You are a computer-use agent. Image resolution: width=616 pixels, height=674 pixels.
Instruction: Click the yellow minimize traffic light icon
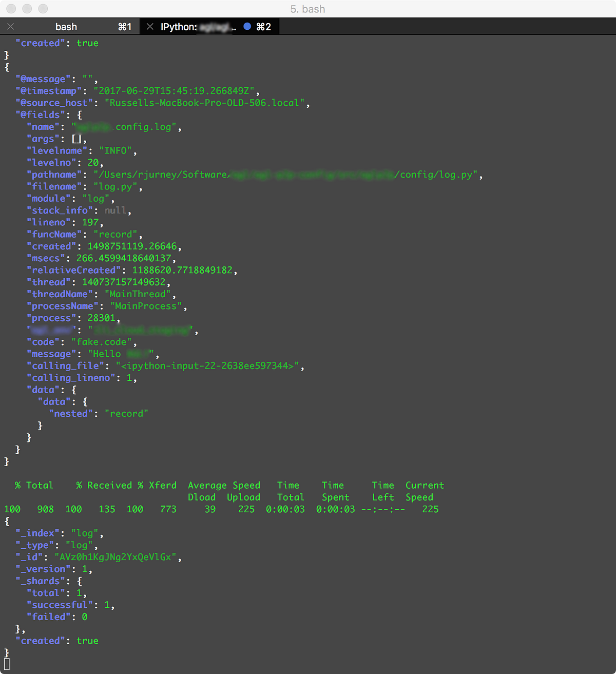click(27, 9)
